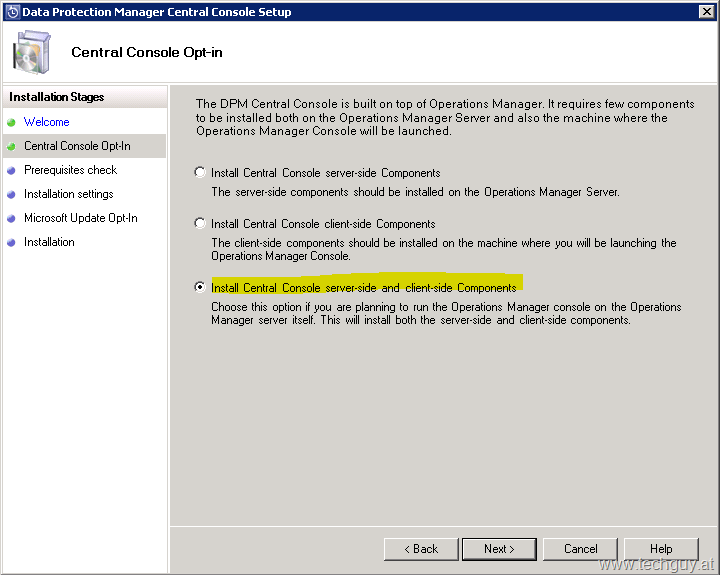The width and height of the screenshot is (720, 575).
Task: Click blue bullet beside Prerequisites check
Action: [11, 170]
